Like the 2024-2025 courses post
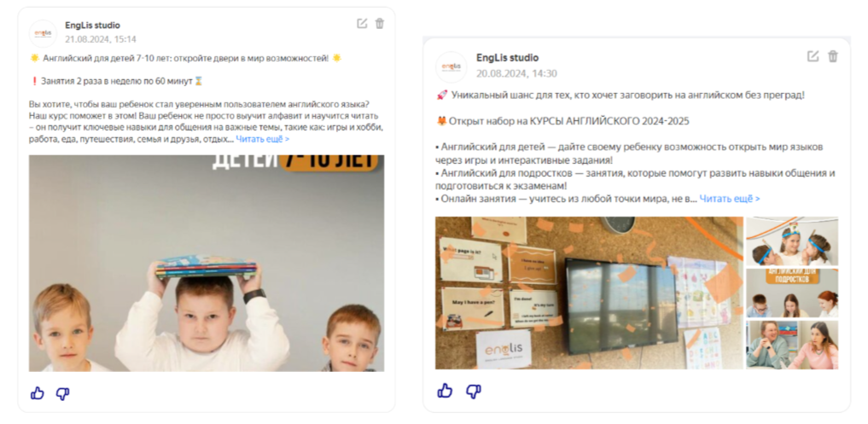The height and width of the screenshot is (424, 868). (445, 391)
